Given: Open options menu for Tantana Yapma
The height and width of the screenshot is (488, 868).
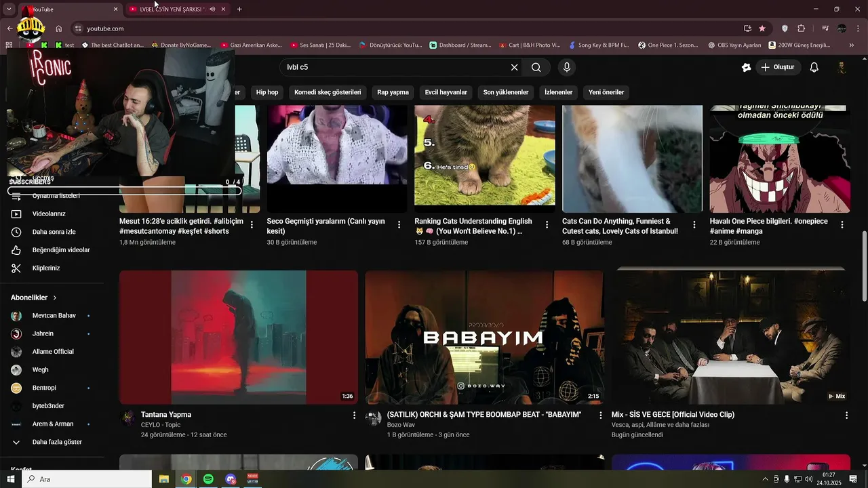Looking at the screenshot, I should point(354,415).
